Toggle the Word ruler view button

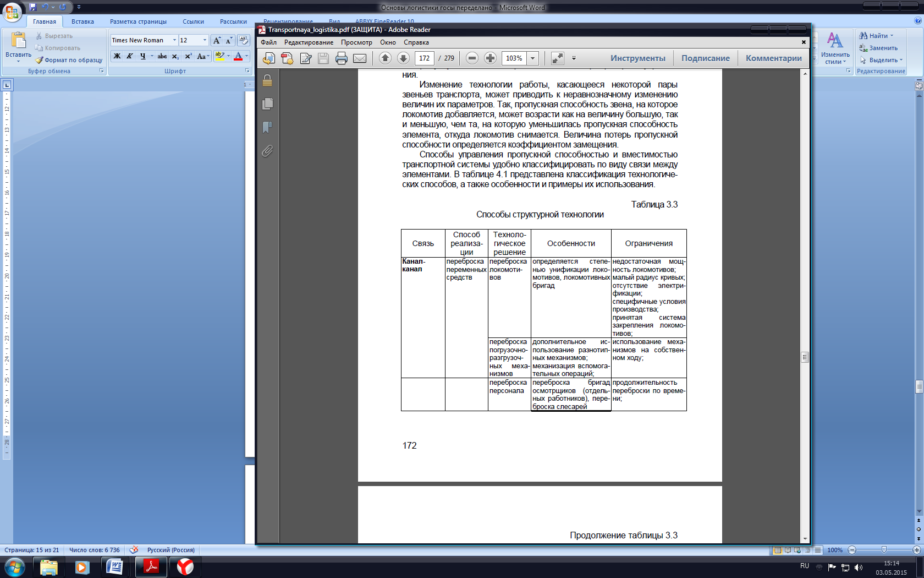pos(919,85)
